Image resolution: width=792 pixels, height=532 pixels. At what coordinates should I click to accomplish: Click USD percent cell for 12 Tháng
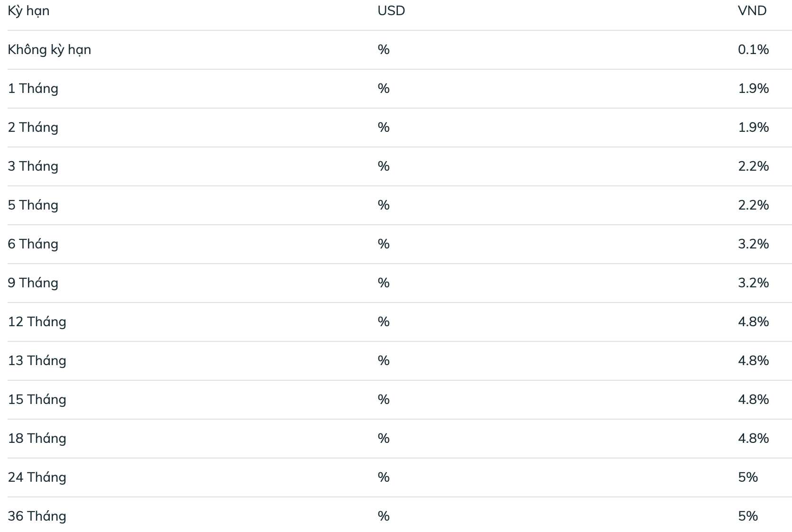click(384, 322)
